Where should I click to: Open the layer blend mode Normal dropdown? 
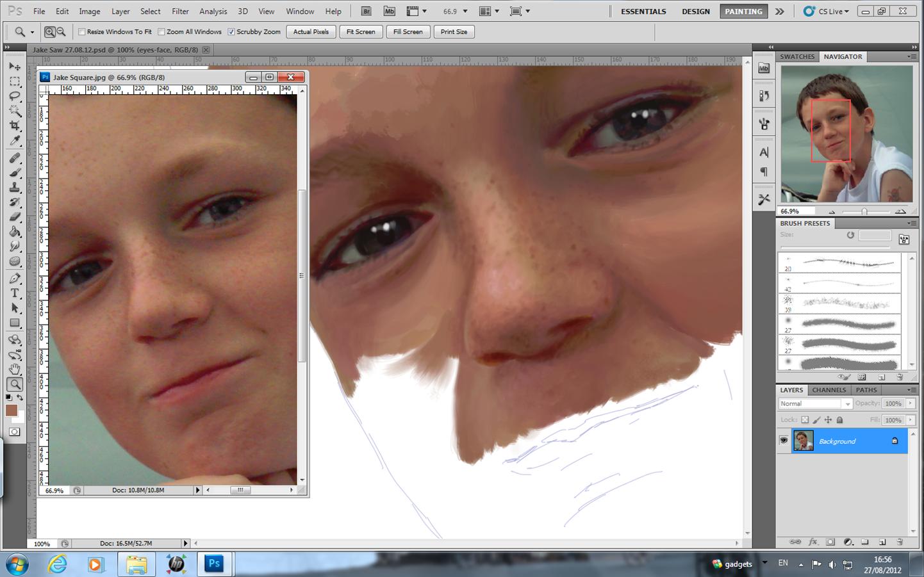point(815,403)
